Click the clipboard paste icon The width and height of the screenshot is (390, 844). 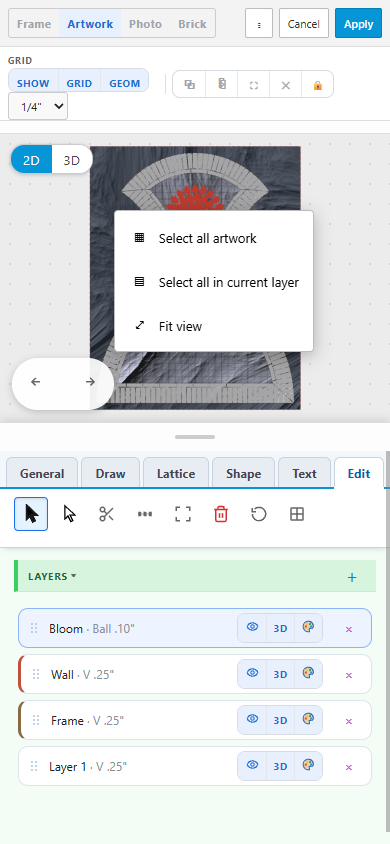222,85
